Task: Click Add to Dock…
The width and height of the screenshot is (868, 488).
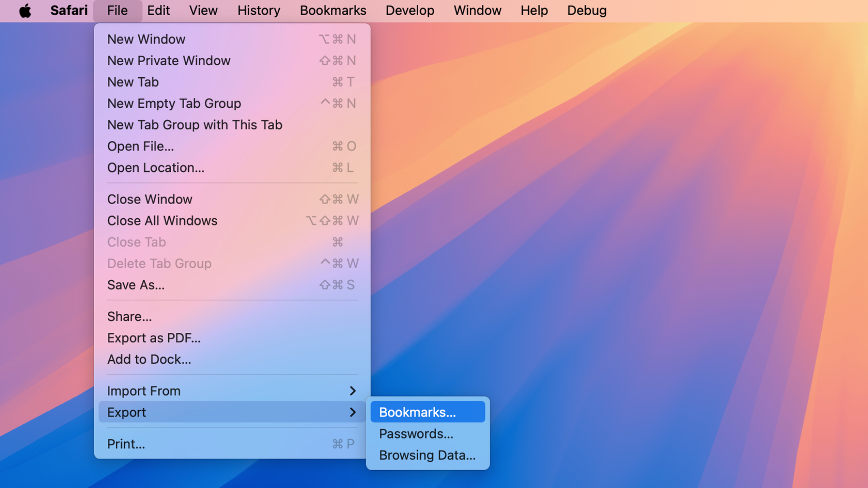Action: coord(232,360)
